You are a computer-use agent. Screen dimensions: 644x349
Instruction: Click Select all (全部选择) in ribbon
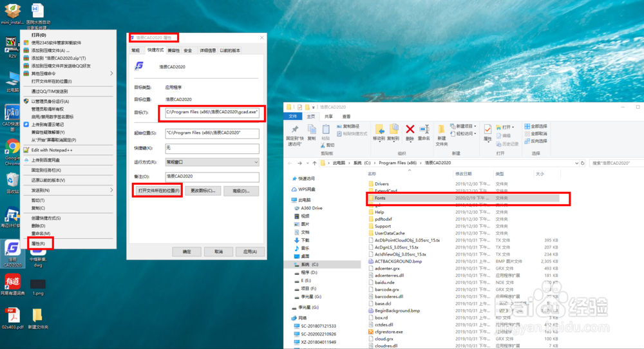[x=536, y=126]
